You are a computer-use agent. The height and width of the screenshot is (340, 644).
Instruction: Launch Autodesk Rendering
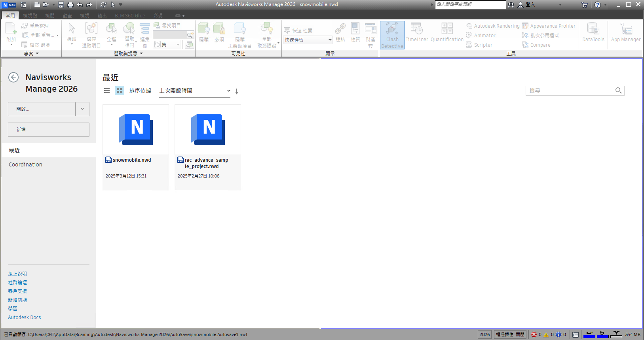click(493, 26)
